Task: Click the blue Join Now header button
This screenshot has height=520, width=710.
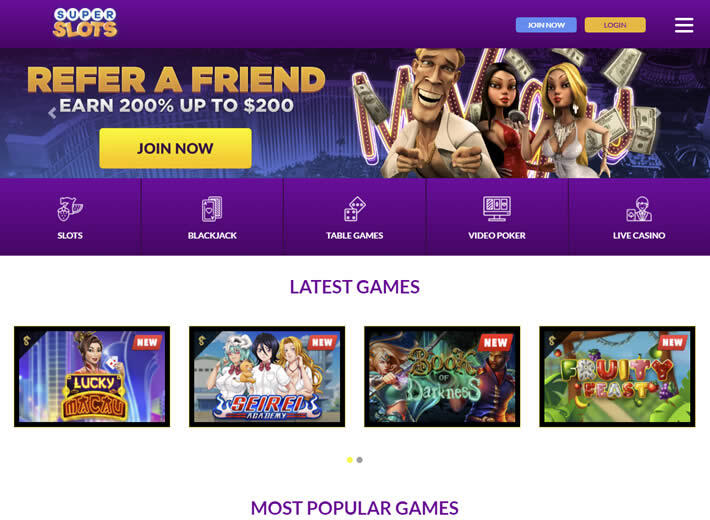Action: 546,25
